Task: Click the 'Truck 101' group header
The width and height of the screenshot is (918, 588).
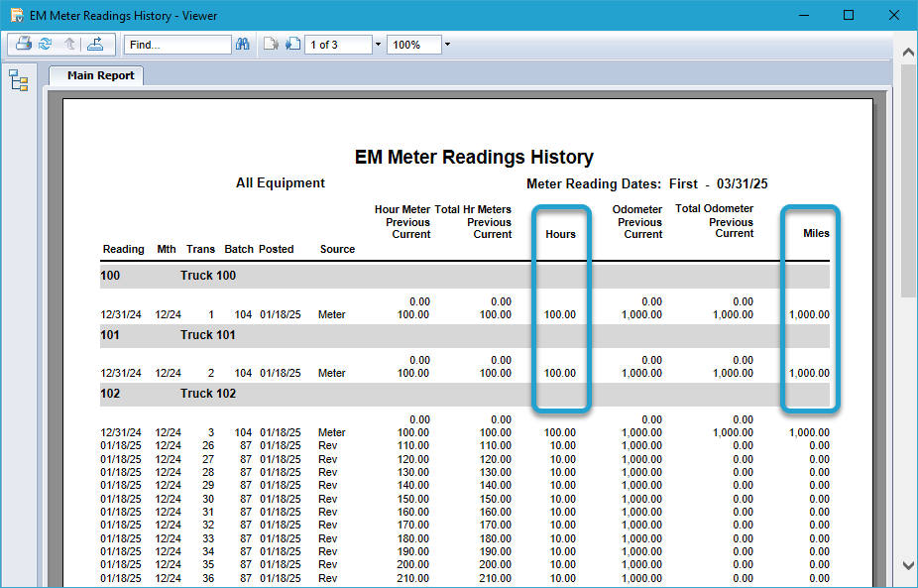Action: tap(208, 335)
